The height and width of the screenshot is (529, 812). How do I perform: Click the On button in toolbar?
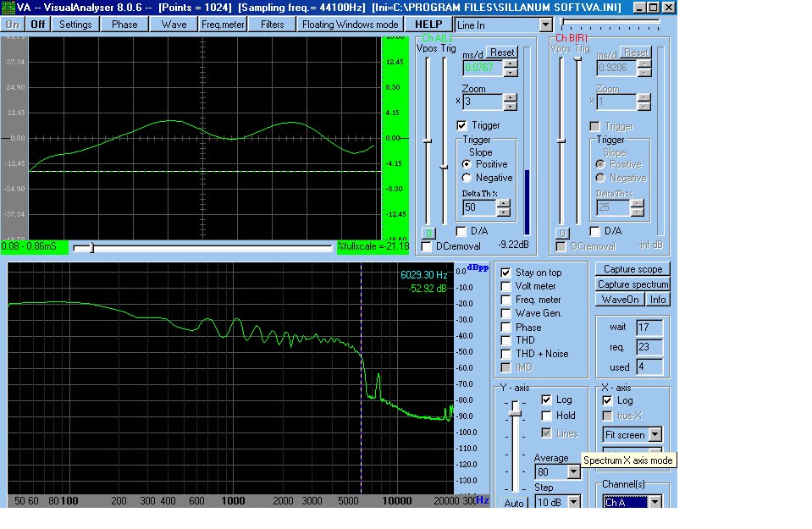click(13, 25)
